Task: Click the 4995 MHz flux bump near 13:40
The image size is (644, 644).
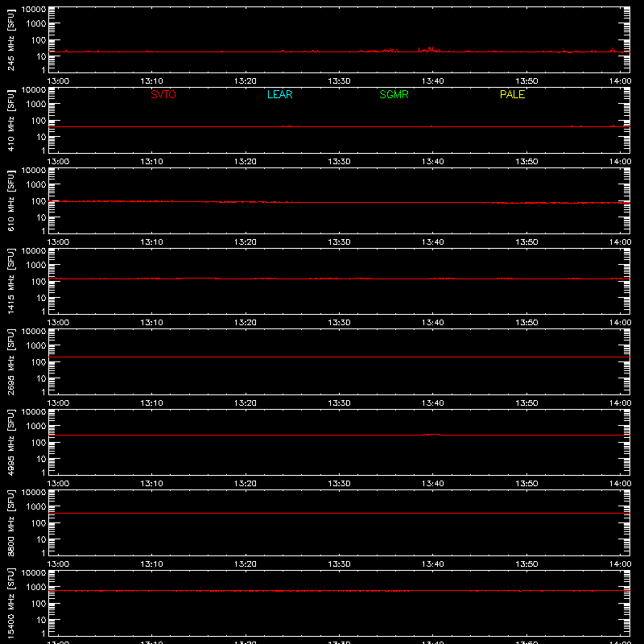Action: pyautogui.click(x=431, y=435)
